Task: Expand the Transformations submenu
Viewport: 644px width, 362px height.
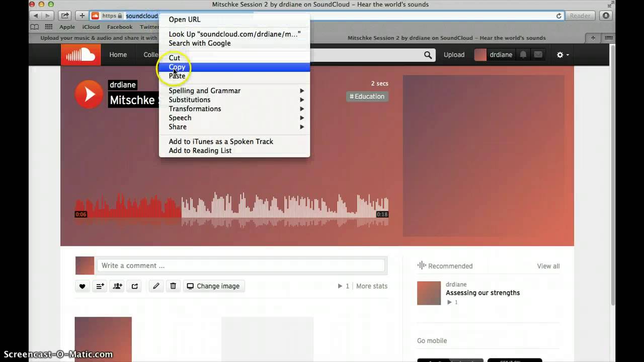Action: click(x=195, y=109)
